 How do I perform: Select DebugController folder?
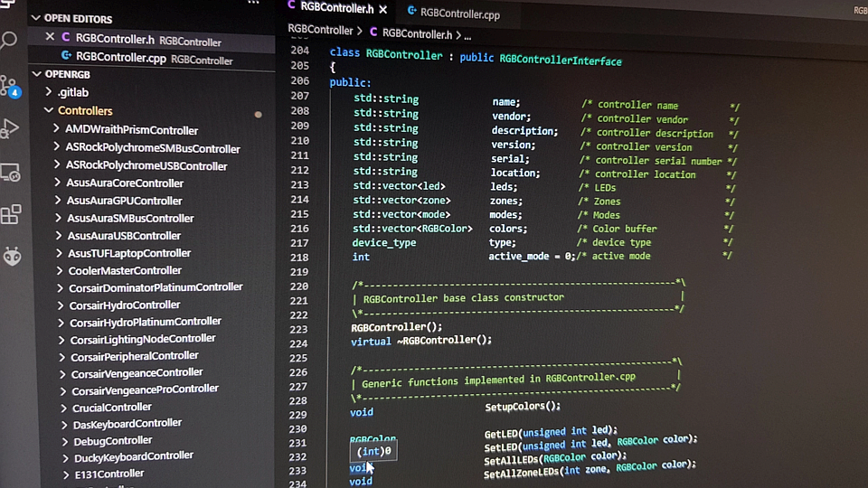pyautogui.click(x=113, y=441)
